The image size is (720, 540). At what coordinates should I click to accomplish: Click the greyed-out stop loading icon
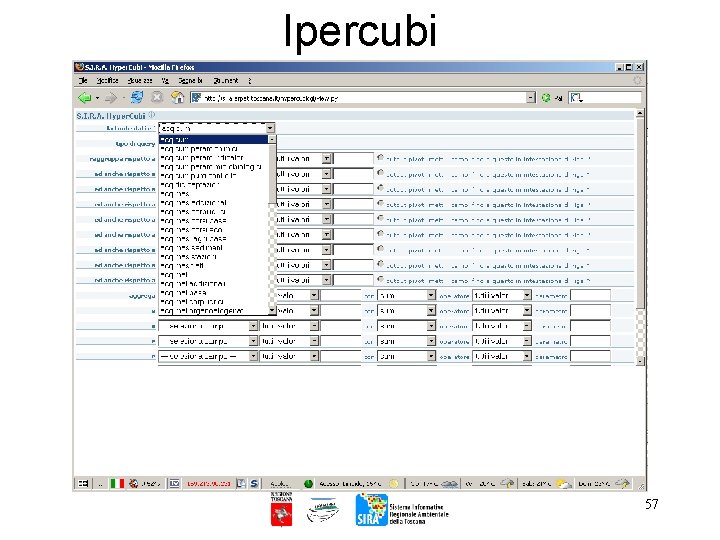coord(157,97)
